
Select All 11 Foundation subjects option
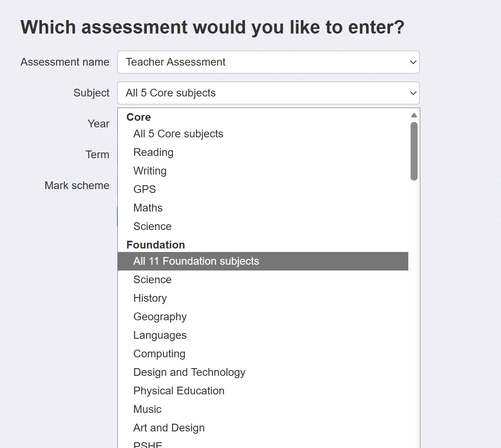click(x=196, y=261)
